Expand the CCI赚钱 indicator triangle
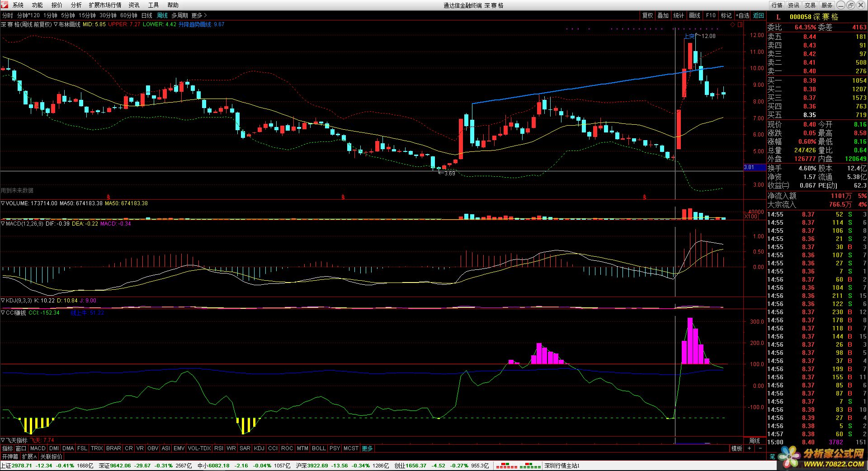The height and width of the screenshot is (471, 868). [x=3, y=313]
